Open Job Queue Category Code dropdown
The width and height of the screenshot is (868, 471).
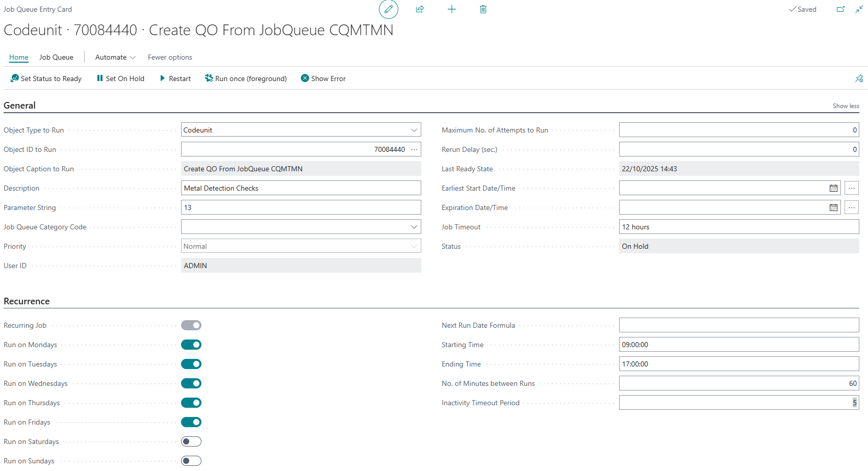click(x=414, y=227)
